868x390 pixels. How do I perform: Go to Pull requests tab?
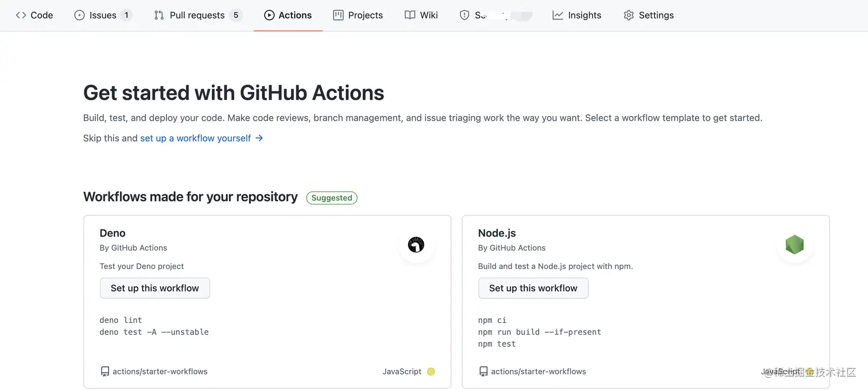(199, 16)
